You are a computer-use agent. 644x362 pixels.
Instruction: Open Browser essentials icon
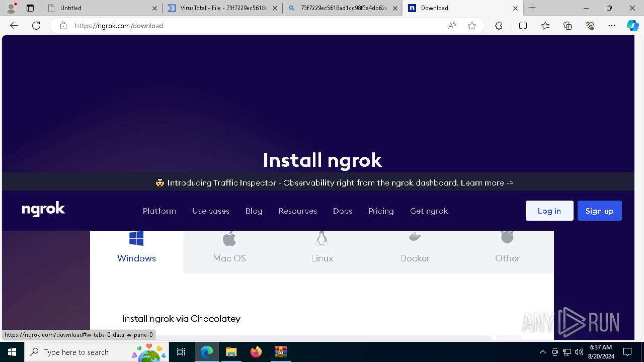click(590, 26)
